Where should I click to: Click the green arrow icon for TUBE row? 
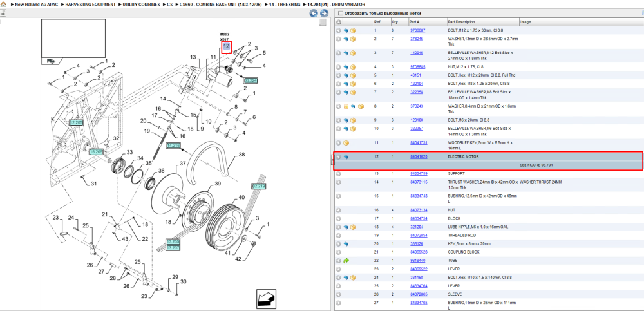click(x=346, y=261)
